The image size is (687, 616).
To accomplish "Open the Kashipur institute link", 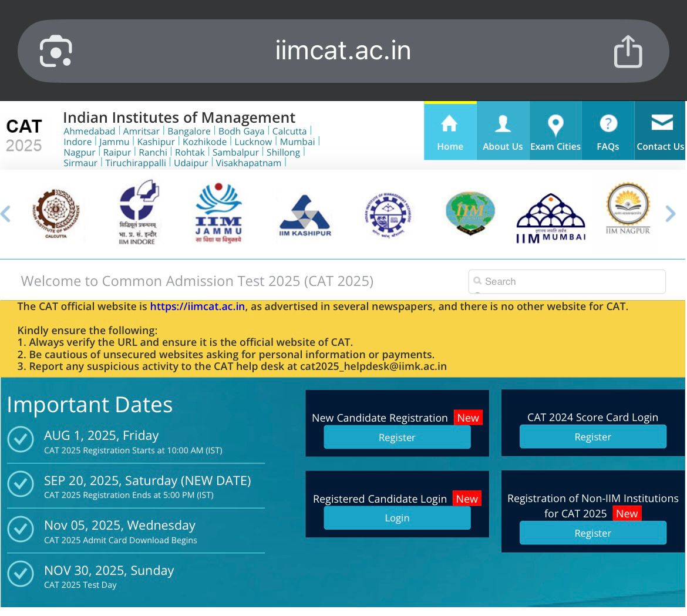I will [x=156, y=142].
